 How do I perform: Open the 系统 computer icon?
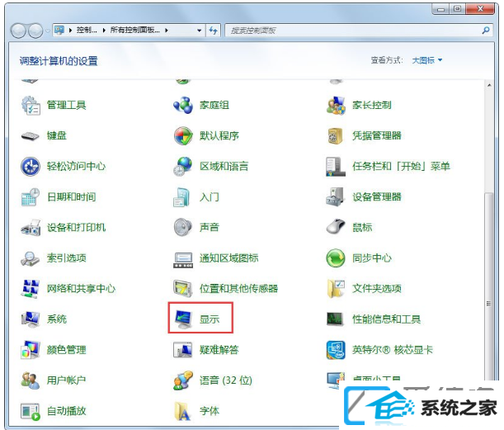[x=31, y=319]
